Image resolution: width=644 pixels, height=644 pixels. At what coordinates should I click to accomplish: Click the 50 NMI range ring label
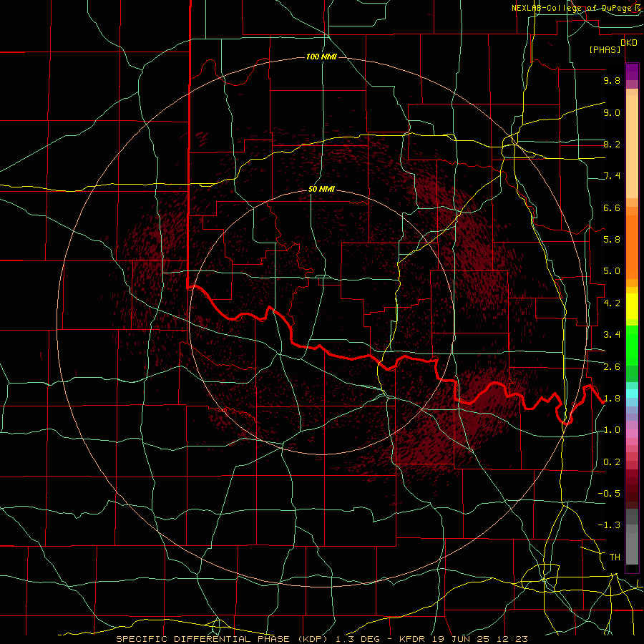click(x=321, y=190)
